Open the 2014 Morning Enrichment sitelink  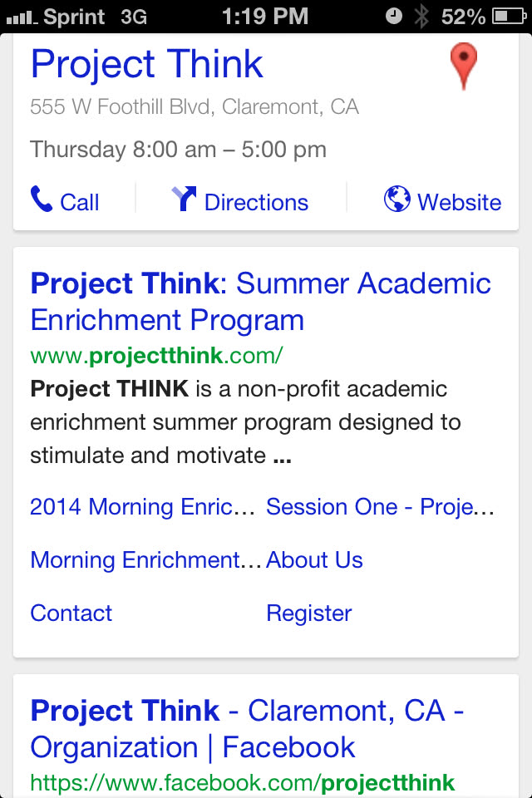(142, 507)
